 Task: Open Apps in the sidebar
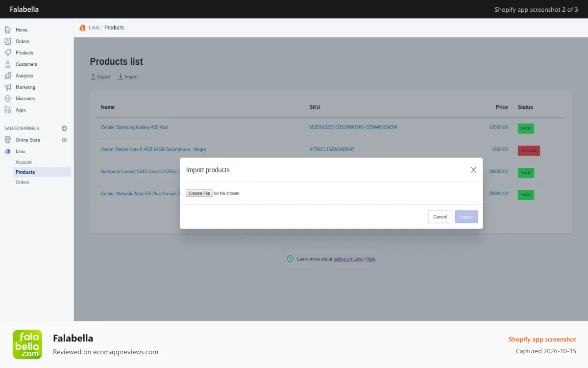tap(21, 110)
